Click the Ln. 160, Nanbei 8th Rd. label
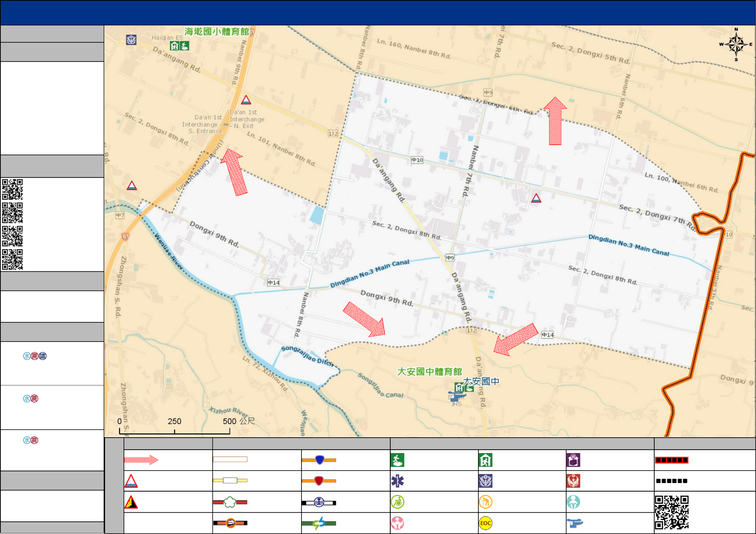 pyautogui.click(x=414, y=49)
